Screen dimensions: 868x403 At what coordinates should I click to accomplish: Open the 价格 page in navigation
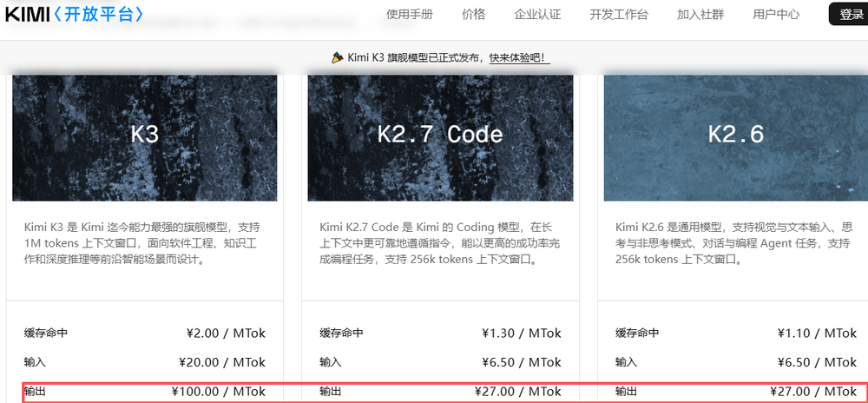tap(473, 15)
